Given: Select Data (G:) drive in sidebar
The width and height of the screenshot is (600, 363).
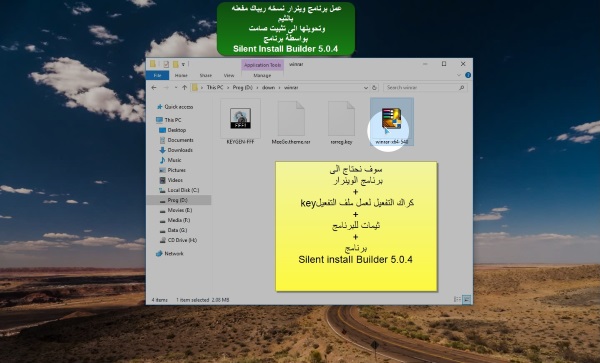Looking at the screenshot, I should [173, 230].
